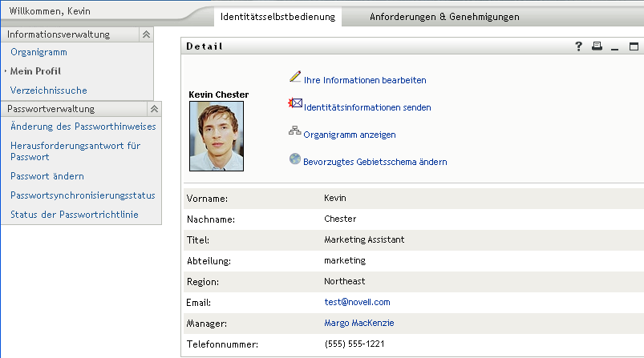Click the pencil edit information icon

pyautogui.click(x=295, y=77)
